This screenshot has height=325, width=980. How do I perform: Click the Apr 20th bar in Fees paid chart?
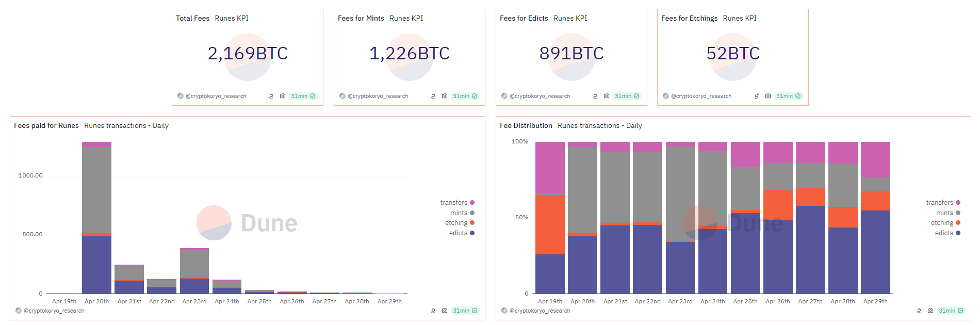tap(96, 217)
